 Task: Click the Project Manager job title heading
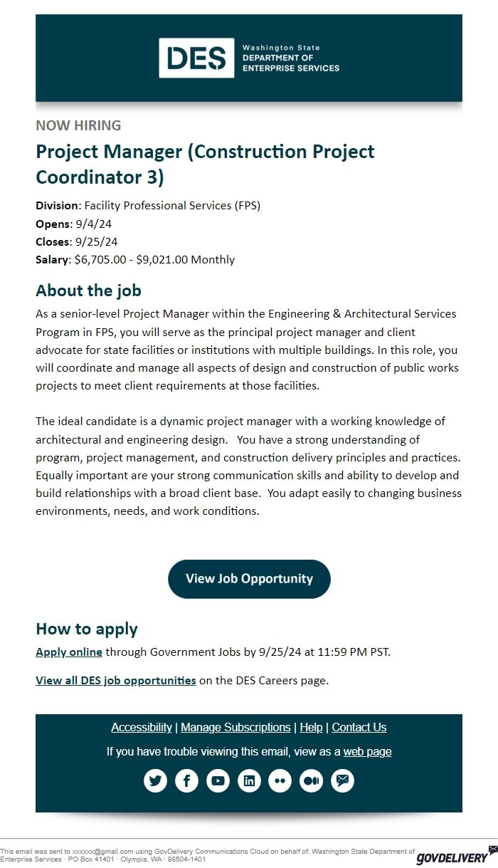pos(205,164)
